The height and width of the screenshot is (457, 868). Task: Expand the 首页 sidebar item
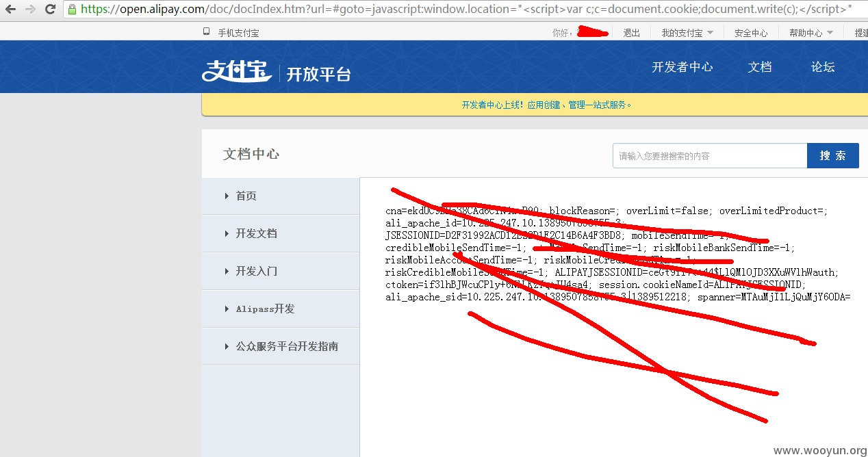(x=281, y=196)
